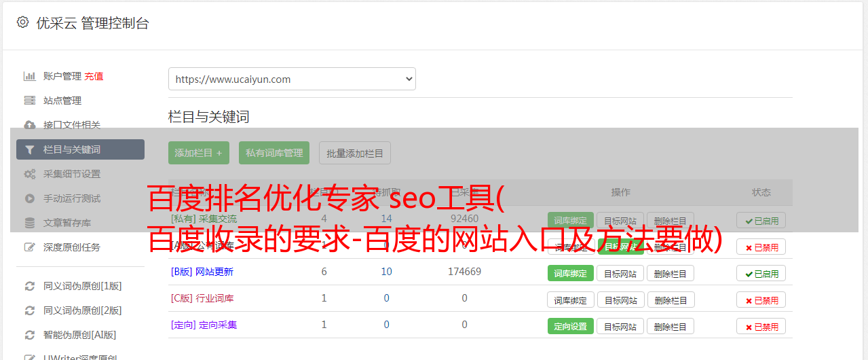
Task: Click the gears icon beside 采集细节设置
Action: [x=29, y=174]
